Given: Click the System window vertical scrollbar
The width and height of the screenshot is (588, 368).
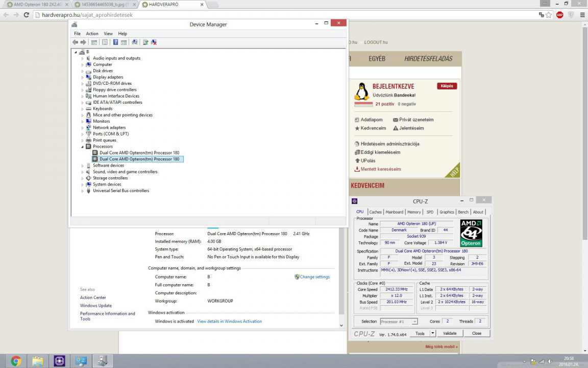Looking at the screenshot, I should (341, 278).
